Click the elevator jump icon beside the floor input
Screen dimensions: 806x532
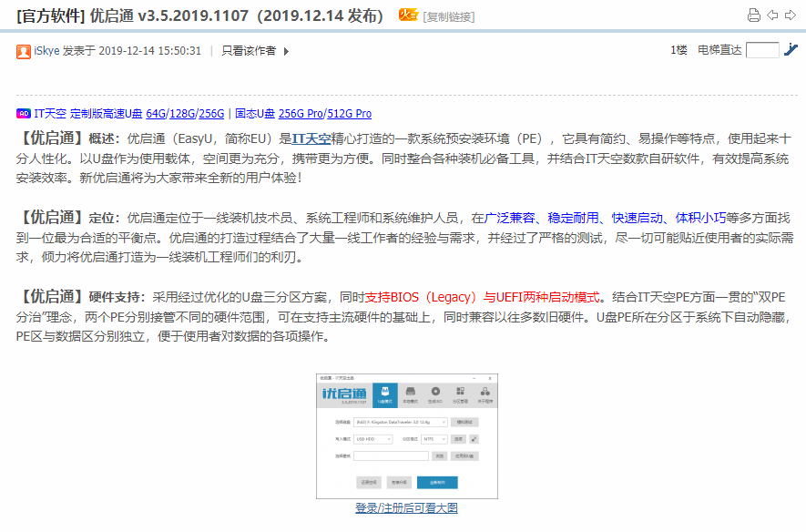tap(791, 50)
